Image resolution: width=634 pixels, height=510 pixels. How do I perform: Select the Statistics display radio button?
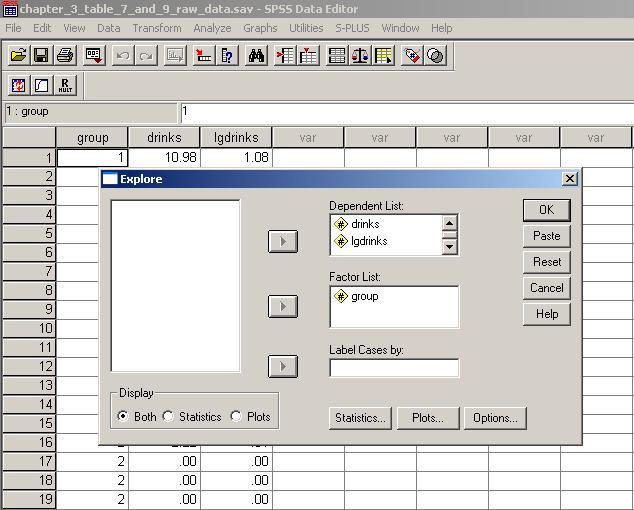[x=168, y=416]
